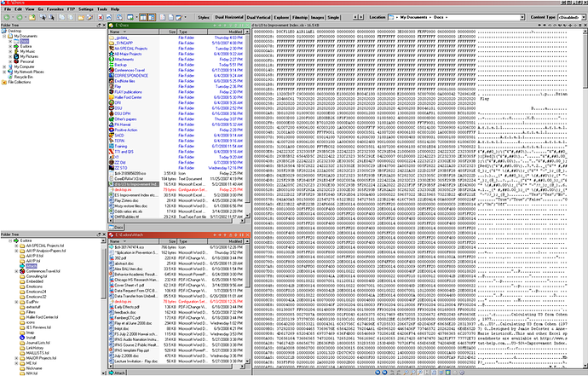Close the E:\Docs file lister pane

click(x=247, y=25)
